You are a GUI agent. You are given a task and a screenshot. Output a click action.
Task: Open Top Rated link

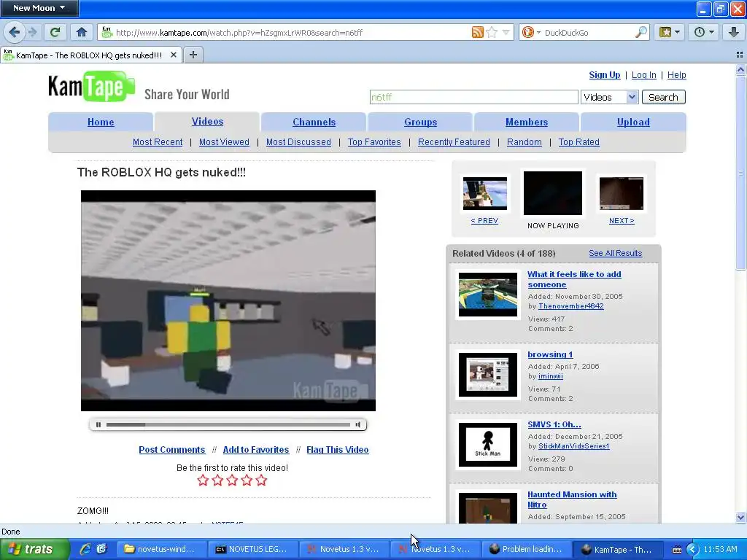(x=578, y=142)
